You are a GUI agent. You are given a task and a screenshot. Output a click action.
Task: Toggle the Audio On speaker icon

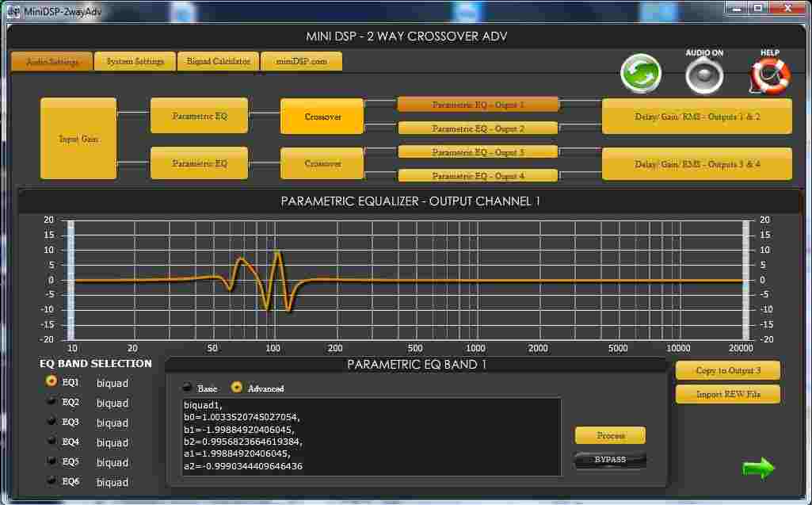pos(704,76)
